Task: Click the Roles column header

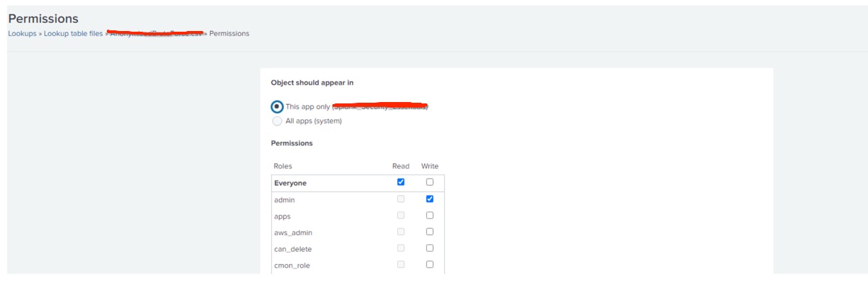Action: pos(283,166)
